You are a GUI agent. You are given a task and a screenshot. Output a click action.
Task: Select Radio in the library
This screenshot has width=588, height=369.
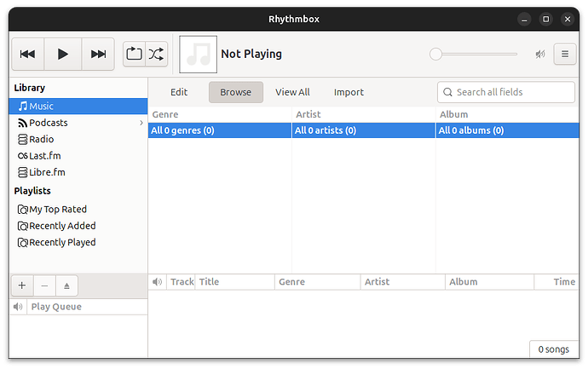(41, 139)
